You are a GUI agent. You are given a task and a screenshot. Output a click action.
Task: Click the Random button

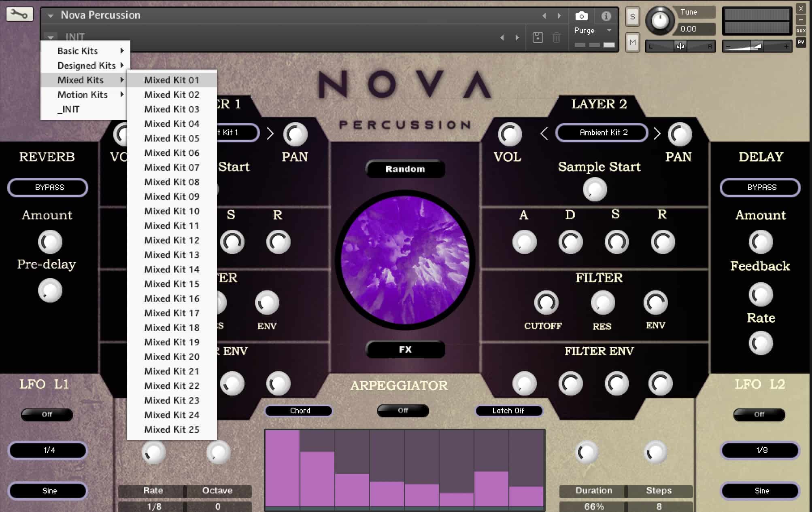405,169
